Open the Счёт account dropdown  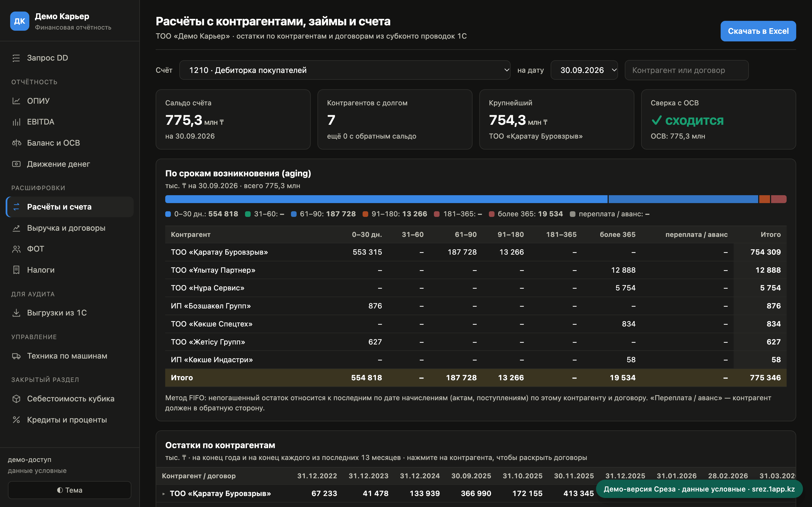coord(345,70)
